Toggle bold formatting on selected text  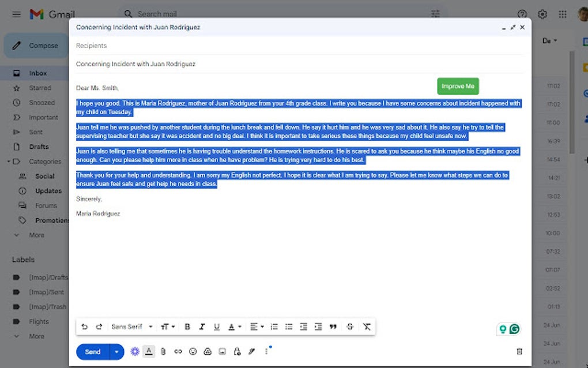(x=187, y=326)
